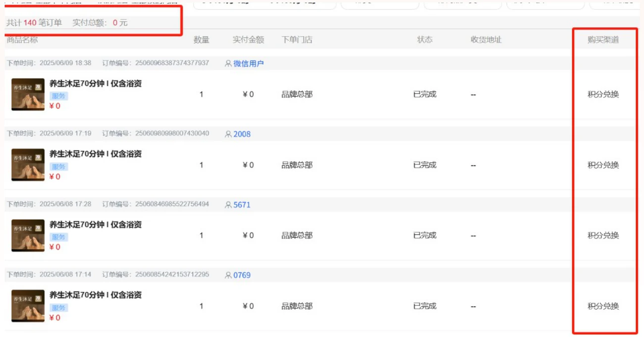
Task: Click 已完成 status in the 2008 order
Action: click(x=425, y=165)
